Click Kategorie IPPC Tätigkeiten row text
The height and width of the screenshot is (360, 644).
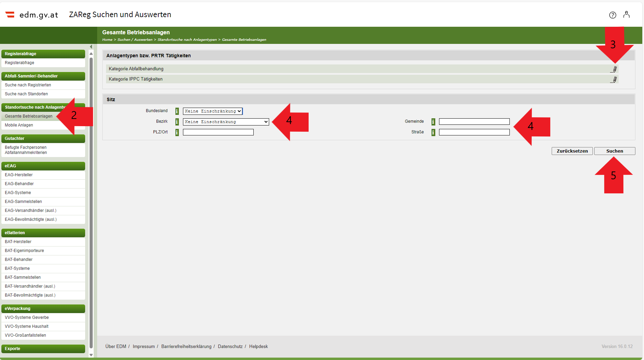click(136, 79)
